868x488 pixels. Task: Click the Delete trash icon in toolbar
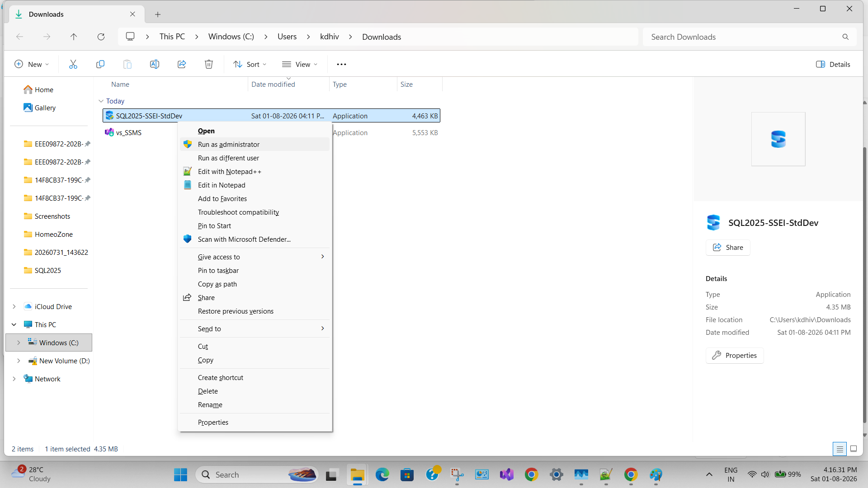point(209,64)
